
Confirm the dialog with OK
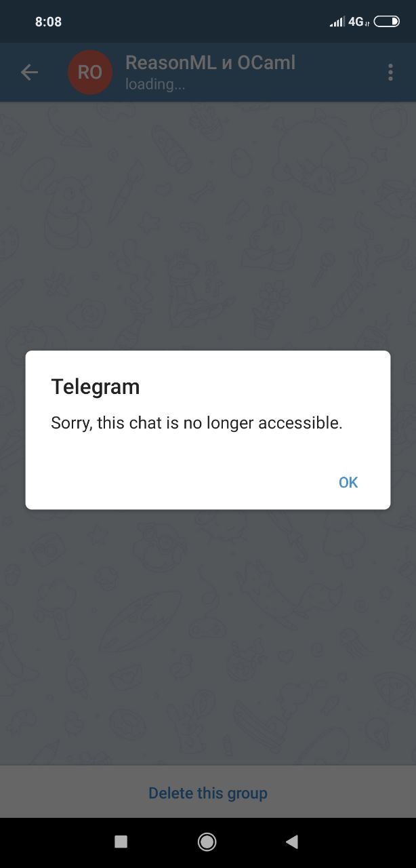[x=348, y=482]
